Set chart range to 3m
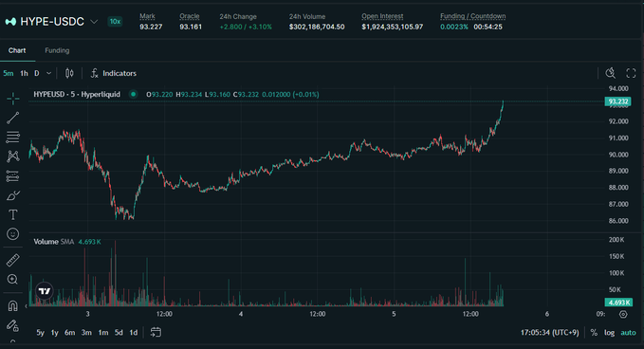Screen dimensions: 644x349 [x=86, y=333]
